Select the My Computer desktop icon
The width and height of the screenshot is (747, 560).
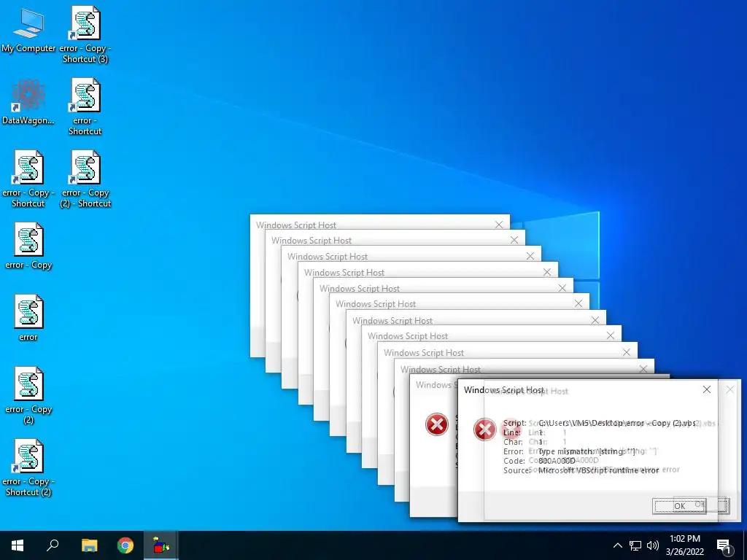pyautogui.click(x=28, y=31)
